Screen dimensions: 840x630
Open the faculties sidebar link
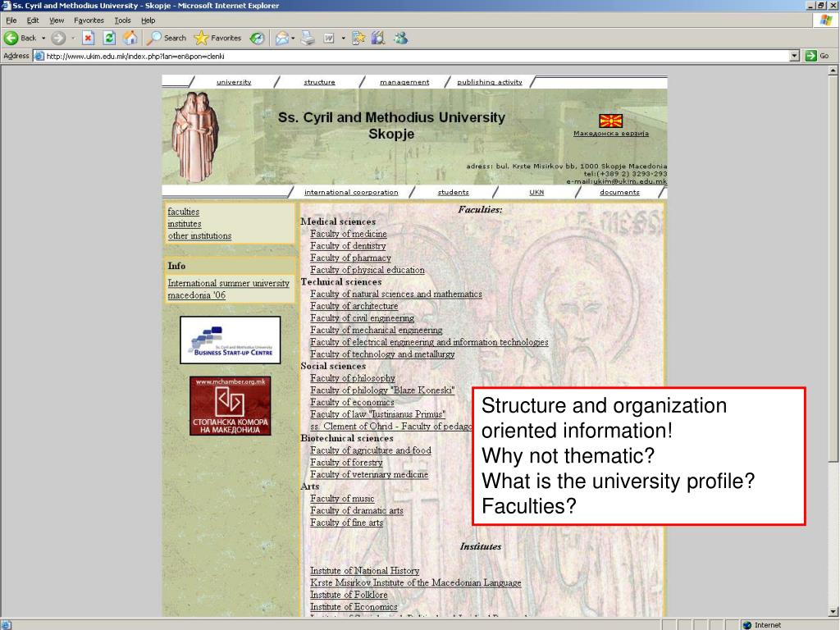pos(183,212)
